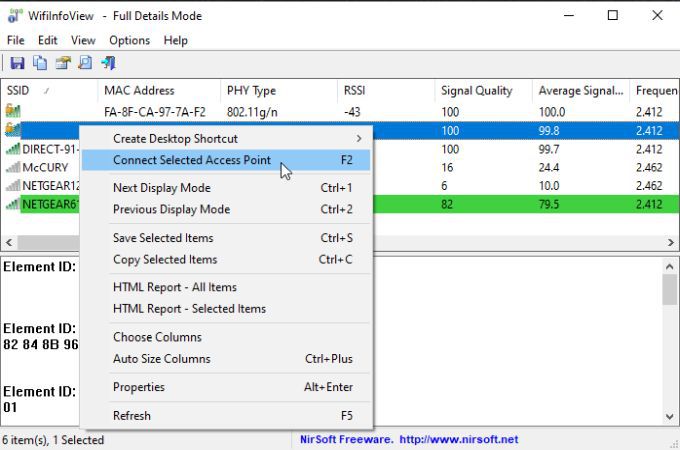Open the nirsoft.net link in status bar
680x450 pixels.
click(x=458, y=439)
